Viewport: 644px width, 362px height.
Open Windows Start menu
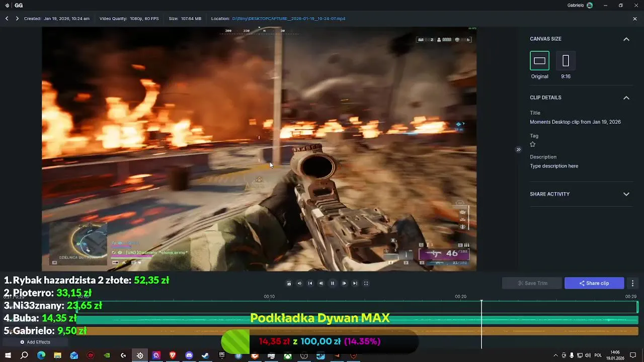[x=8, y=355]
